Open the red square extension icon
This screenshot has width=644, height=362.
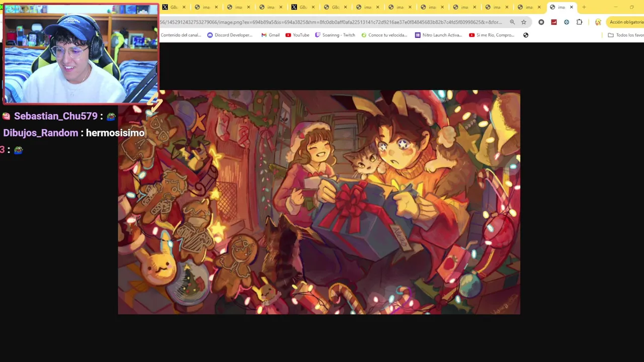coord(554,22)
